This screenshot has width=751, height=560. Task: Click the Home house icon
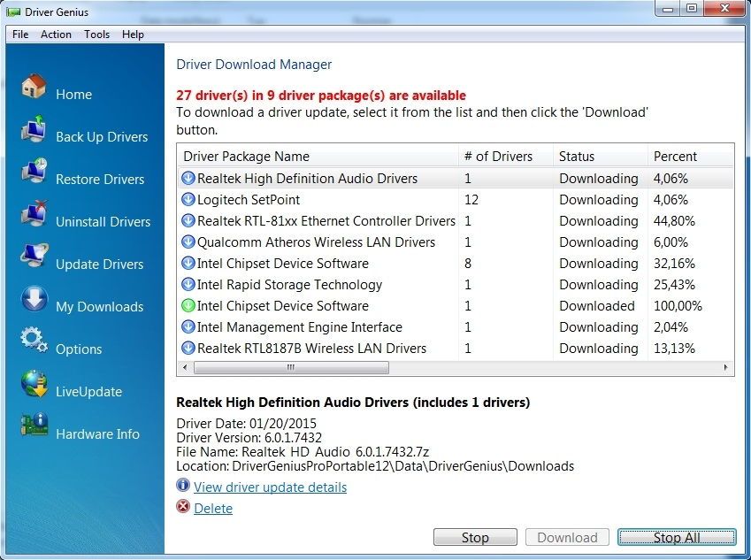34,88
